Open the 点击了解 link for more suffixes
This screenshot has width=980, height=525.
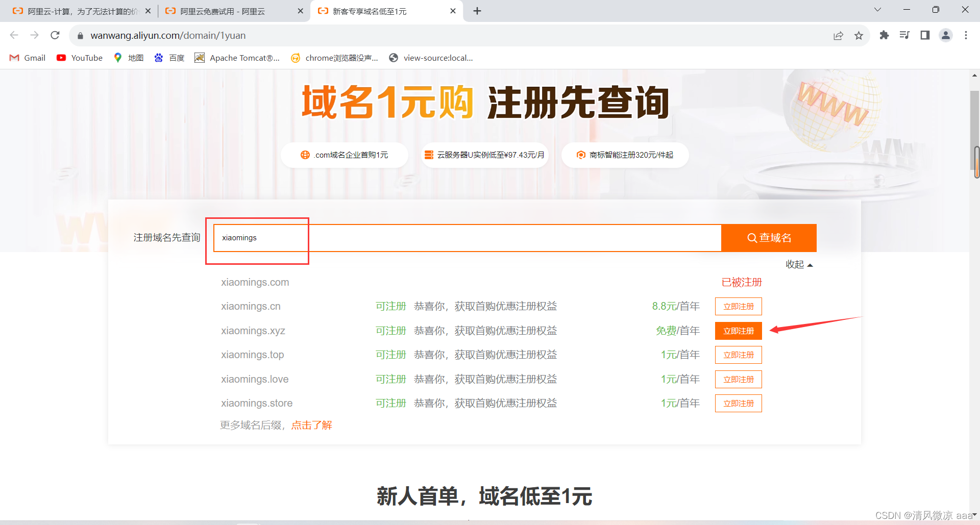pyautogui.click(x=311, y=425)
